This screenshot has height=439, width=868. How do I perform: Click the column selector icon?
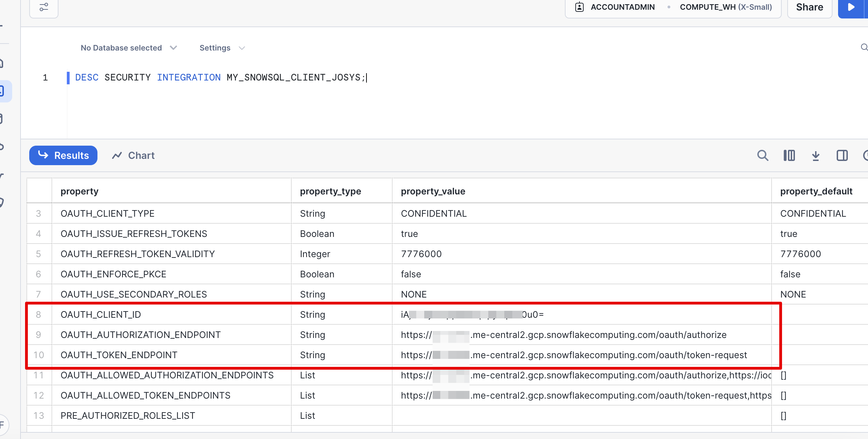coord(789,155)
